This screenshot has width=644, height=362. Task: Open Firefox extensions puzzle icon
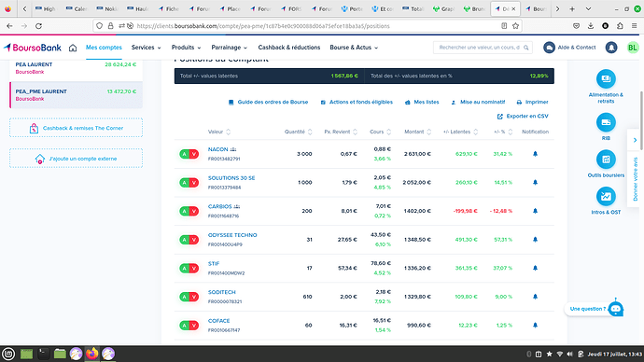620,26
